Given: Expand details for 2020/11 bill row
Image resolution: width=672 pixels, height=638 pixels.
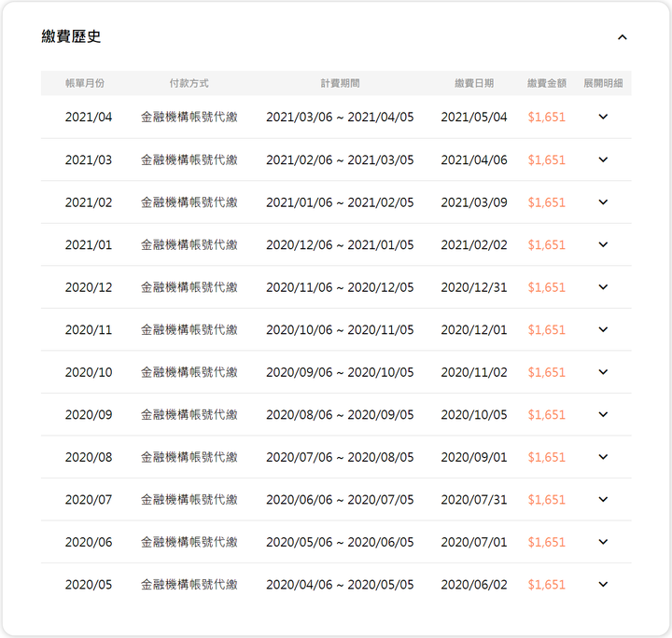Looking at the screenshot, I should 603,329.
